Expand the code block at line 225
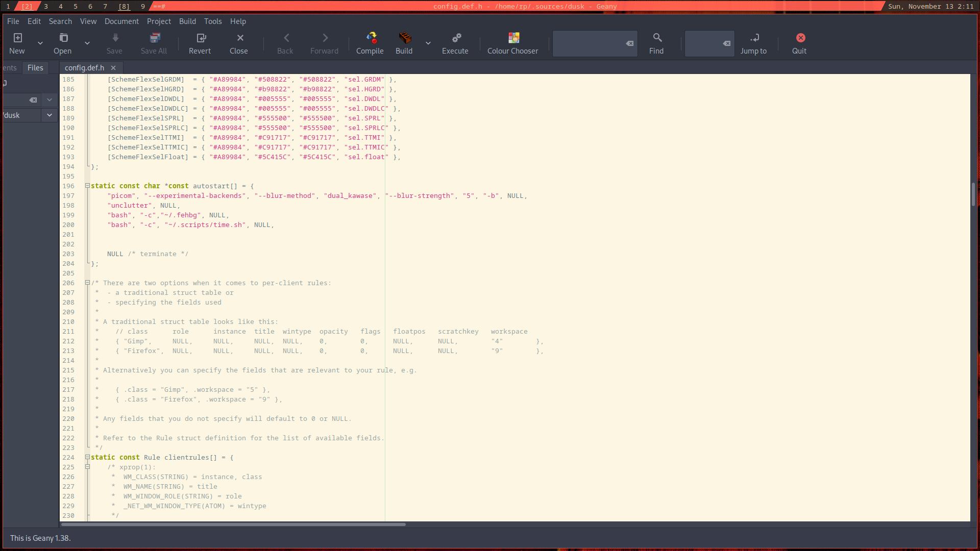Image resolution: width=980 pixels, height=551 pixels. (87, 467)
